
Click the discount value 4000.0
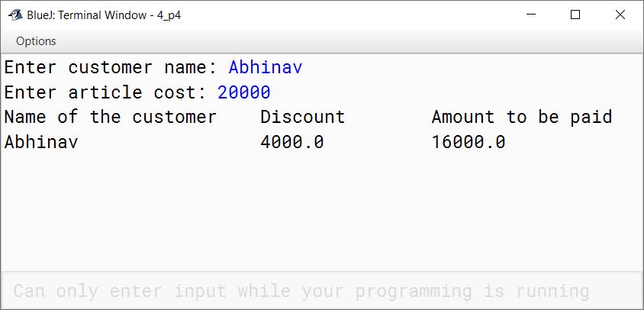[x=292, y=142]
